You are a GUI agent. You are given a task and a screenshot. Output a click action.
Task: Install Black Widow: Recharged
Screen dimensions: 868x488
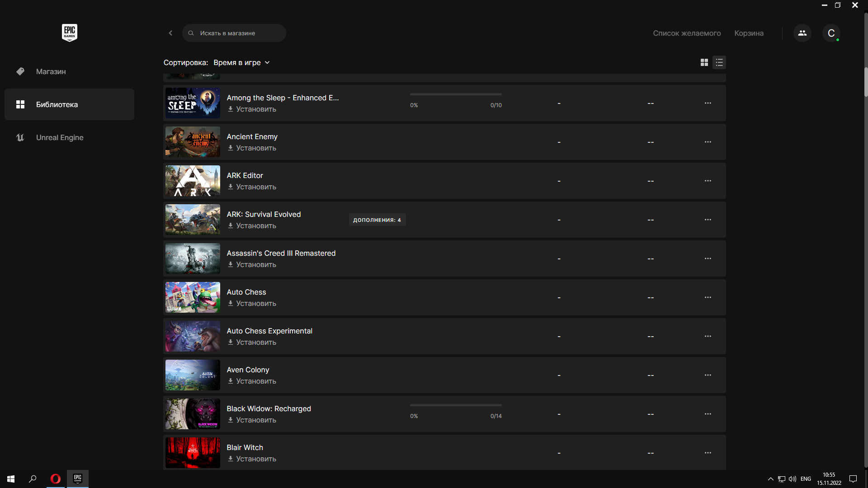[x=252, y=420]
